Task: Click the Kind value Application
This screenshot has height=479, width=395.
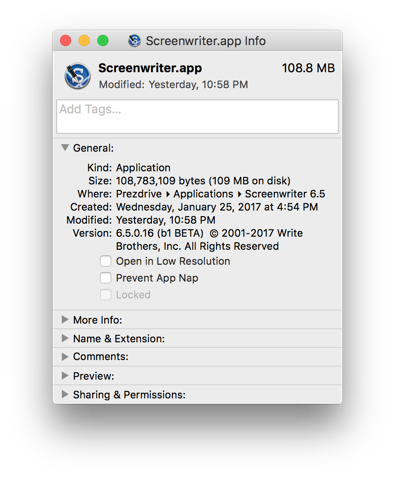Action: 143,168
